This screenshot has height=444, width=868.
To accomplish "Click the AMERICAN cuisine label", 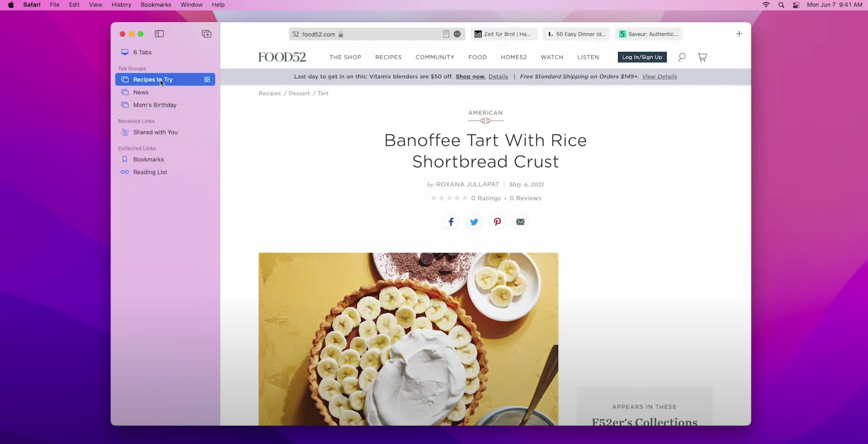I will coord(485,113).
